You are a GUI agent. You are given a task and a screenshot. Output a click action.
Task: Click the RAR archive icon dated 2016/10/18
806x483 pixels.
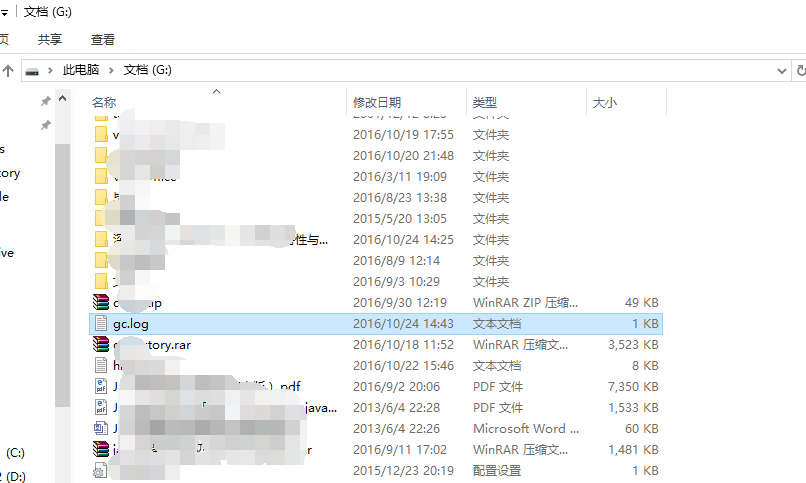[101, 344]
